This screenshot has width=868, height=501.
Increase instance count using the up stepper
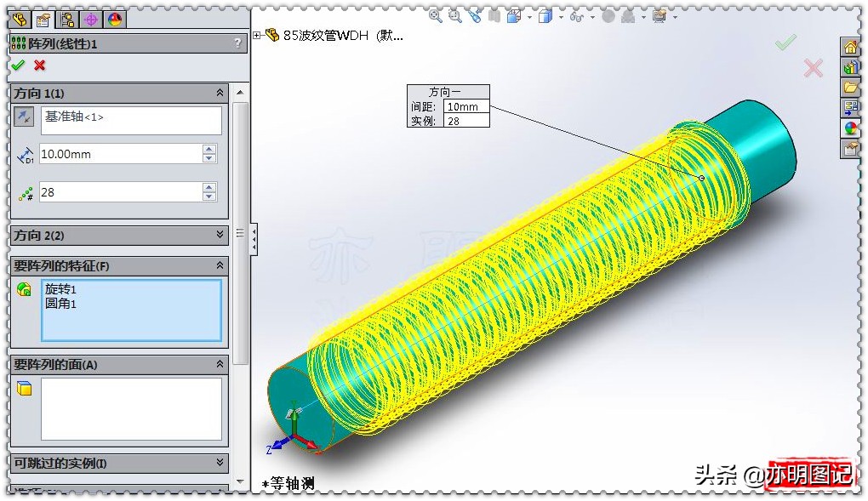point(209,187)
